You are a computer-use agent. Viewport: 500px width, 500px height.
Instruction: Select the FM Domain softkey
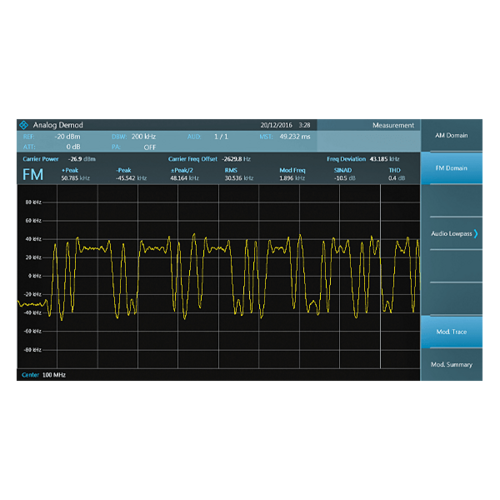click(x=451, y=168)
